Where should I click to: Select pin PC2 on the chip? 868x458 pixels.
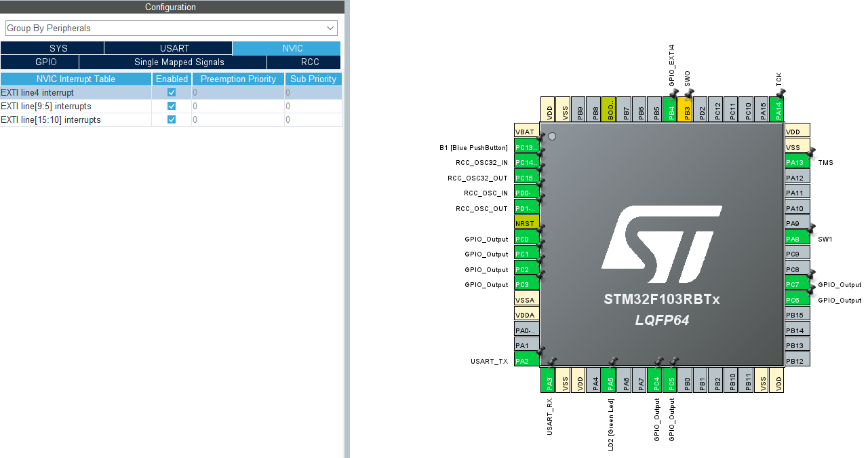(x=527, y=269)
